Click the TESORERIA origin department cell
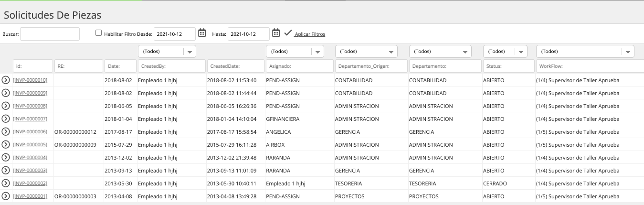 coord(348,183)
